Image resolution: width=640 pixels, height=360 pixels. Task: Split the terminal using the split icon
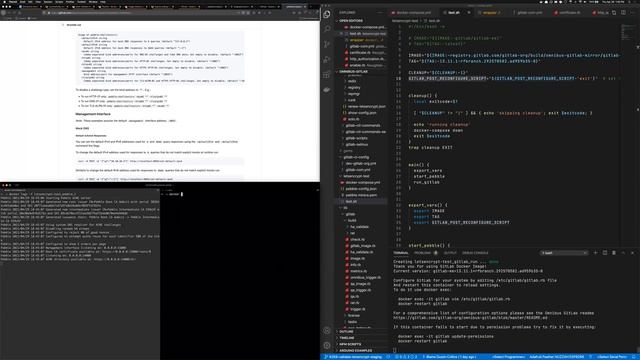coord(605,253)
